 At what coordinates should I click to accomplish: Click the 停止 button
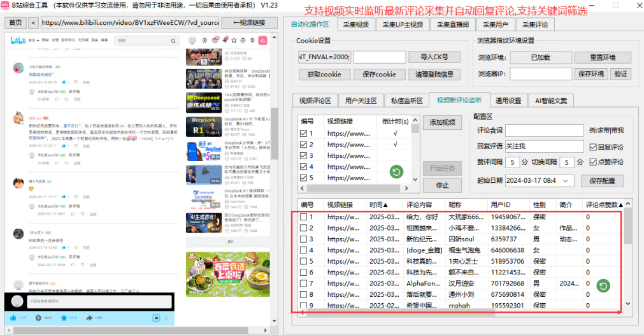click(442, 185)
